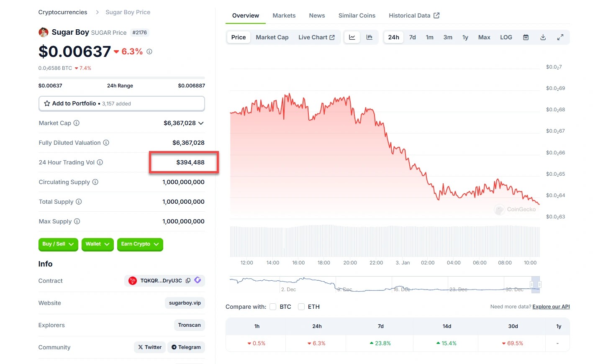Enable the BTC comparison checkbox
The width and height of the screenshot is (593, 364).
point(273,307)
